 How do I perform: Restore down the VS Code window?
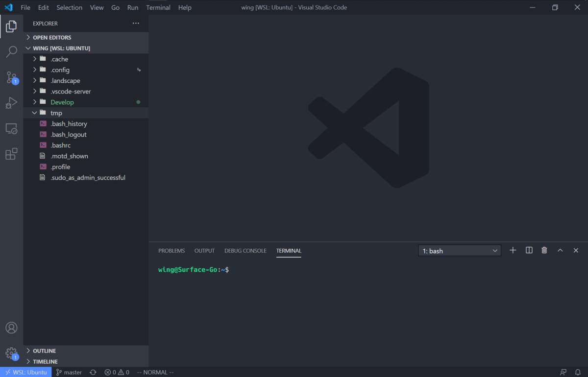tap(555, 7)
